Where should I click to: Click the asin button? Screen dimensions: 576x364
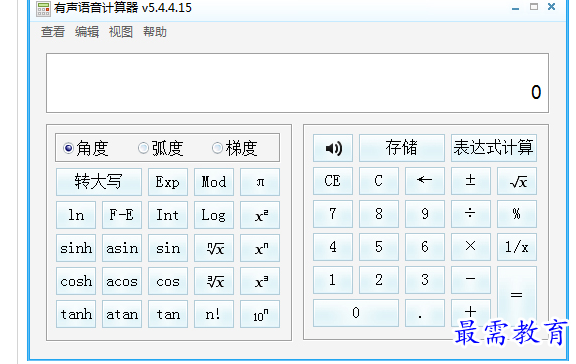click(122, 248)
